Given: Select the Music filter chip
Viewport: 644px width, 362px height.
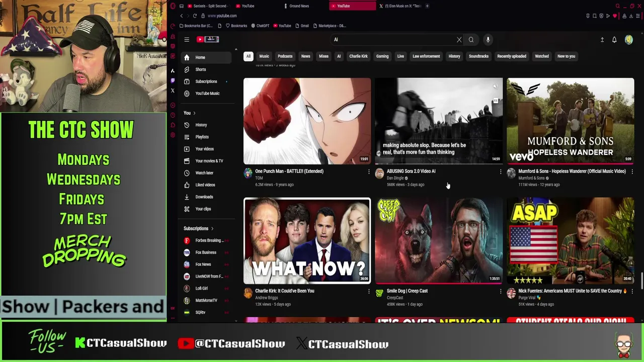Looking at the screenshot, I should (264, 56).
